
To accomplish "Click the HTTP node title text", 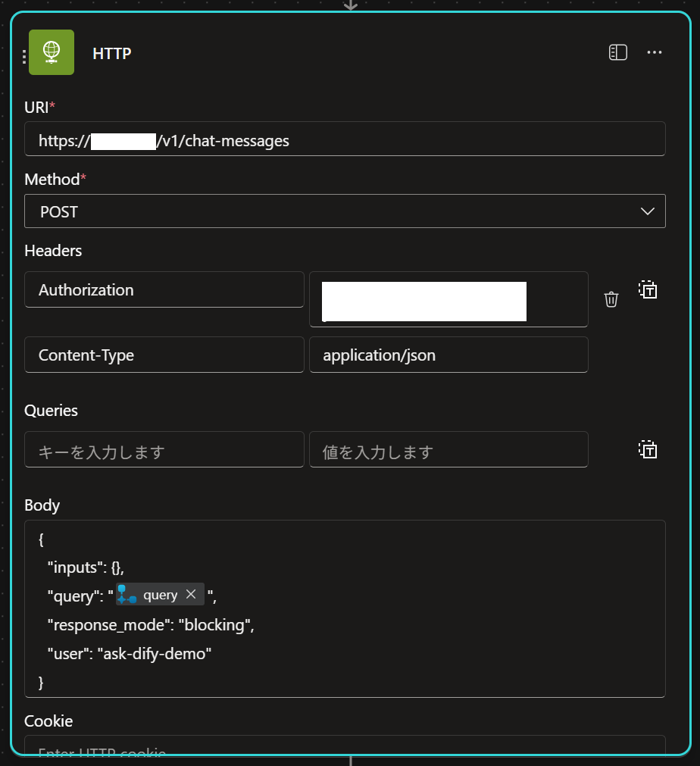I will [x=111, y=53].
